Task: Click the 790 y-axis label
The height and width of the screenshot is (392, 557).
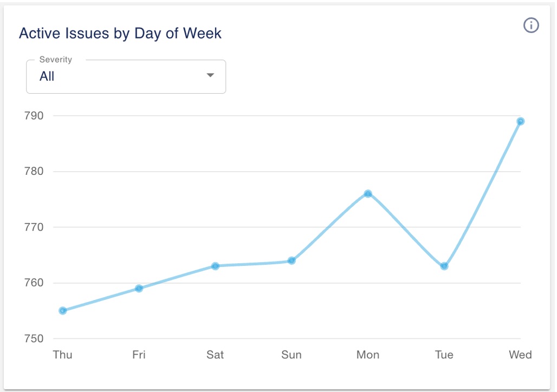Action: [x=33, y=116]
